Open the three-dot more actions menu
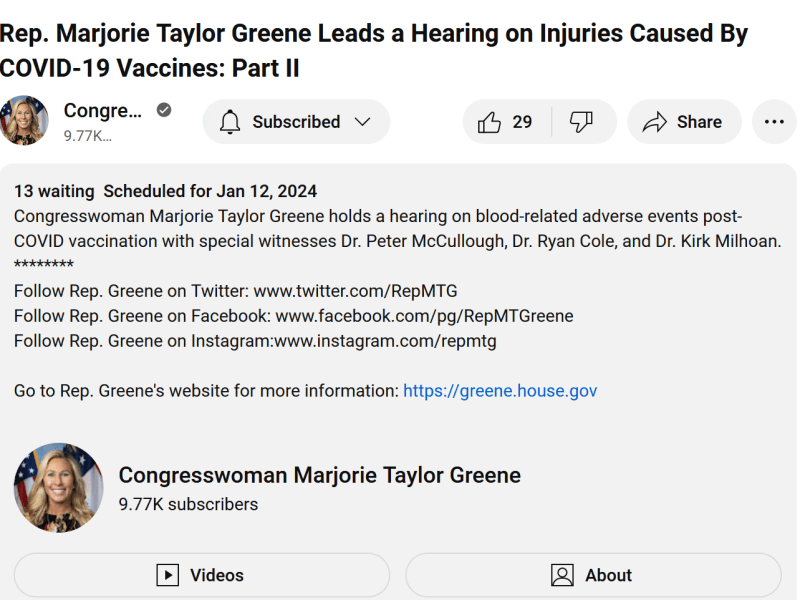The height and width of the screenshot is (600, 800). click(x=774, y=122)
